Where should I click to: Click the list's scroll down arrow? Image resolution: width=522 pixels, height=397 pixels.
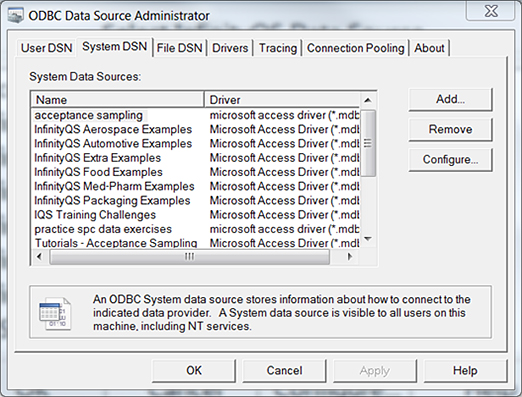368,239
